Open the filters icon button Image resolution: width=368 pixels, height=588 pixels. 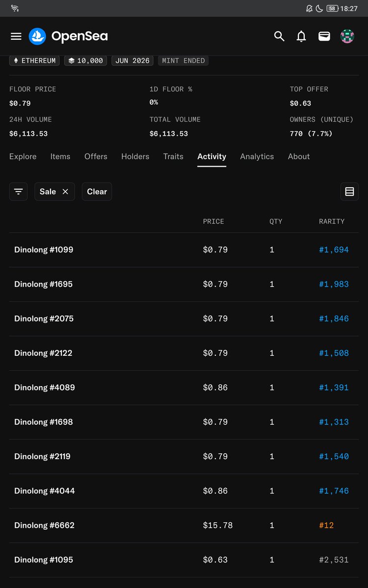click(x=19, y=192)
